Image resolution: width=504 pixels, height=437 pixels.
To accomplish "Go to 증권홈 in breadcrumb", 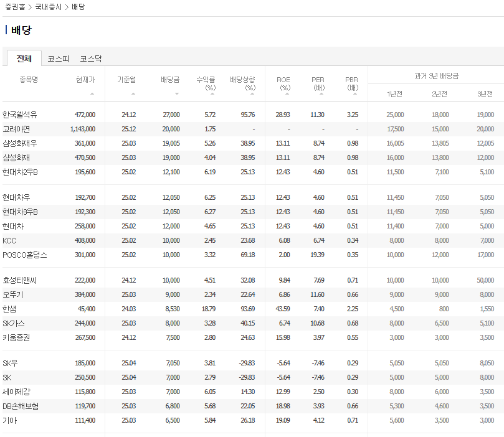I will (15, 7).
